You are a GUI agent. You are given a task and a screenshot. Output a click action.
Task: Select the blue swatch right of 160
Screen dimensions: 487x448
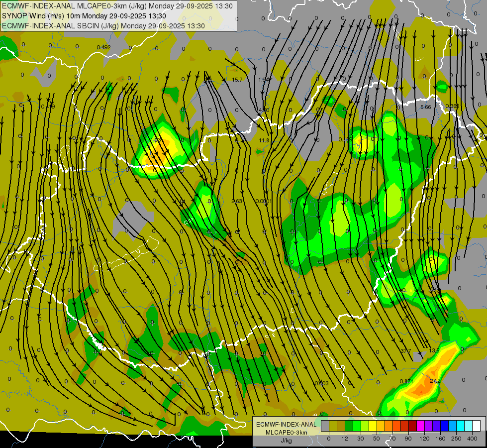click(444, 426)
